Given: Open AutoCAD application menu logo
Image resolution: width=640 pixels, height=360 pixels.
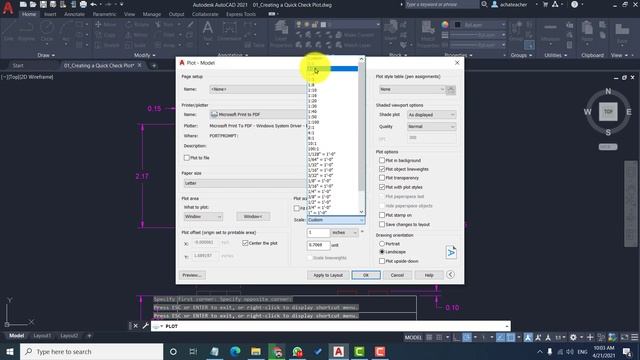Looking at the screenshot, I should [x=8, y=7].
